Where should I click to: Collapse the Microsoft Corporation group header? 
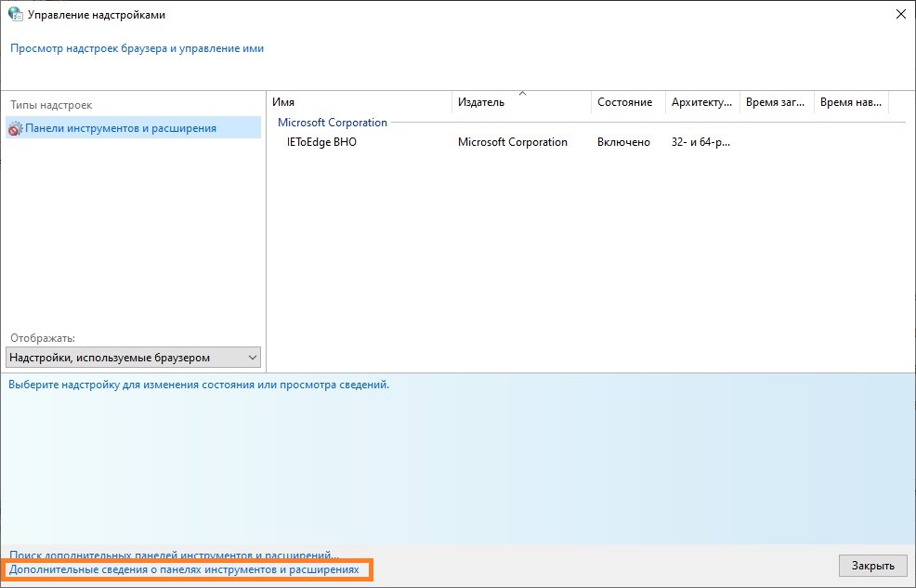pyautogui.click(x=333, y=123)
